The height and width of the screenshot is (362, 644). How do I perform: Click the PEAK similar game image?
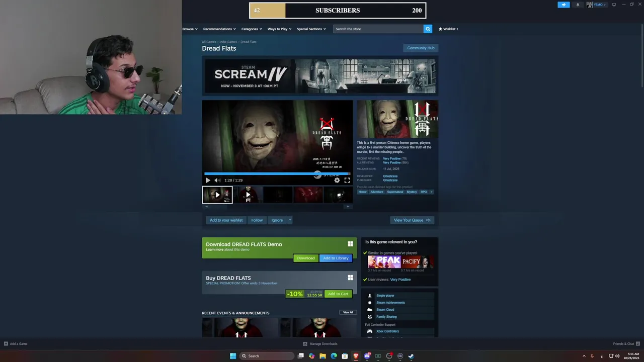pos(384,261)
